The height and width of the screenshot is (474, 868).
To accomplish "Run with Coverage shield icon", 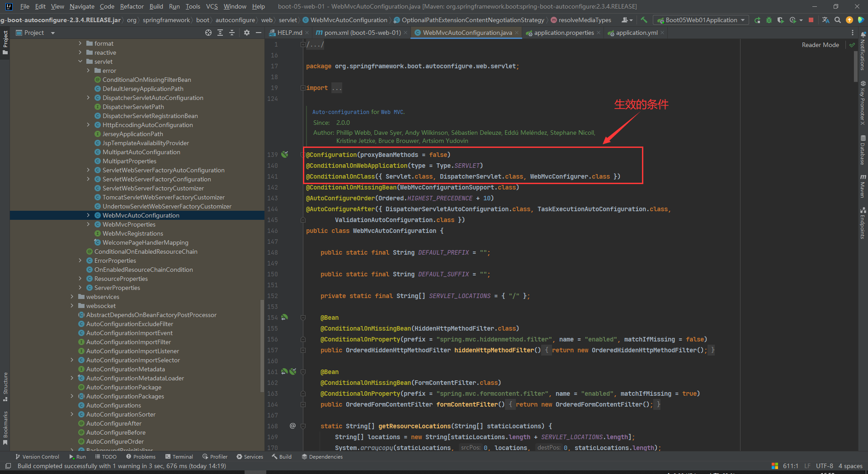I will (x=780, y=20).
